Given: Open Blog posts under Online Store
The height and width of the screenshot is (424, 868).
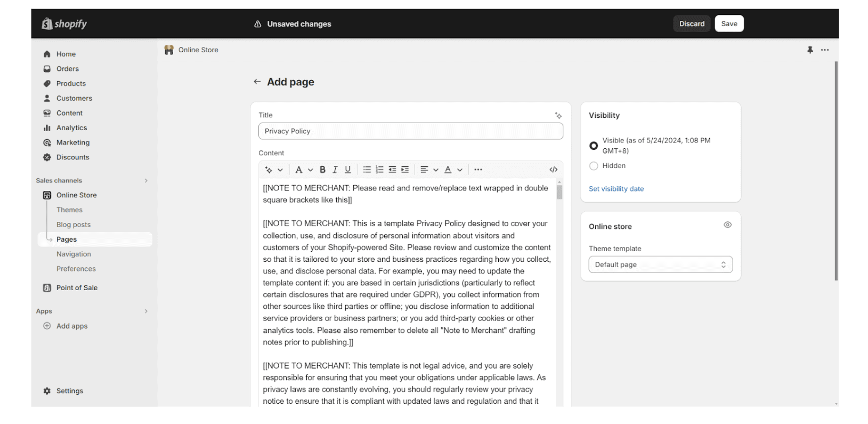Looking at the screenshot, I should pyautogui.click(x=74, y=225).
